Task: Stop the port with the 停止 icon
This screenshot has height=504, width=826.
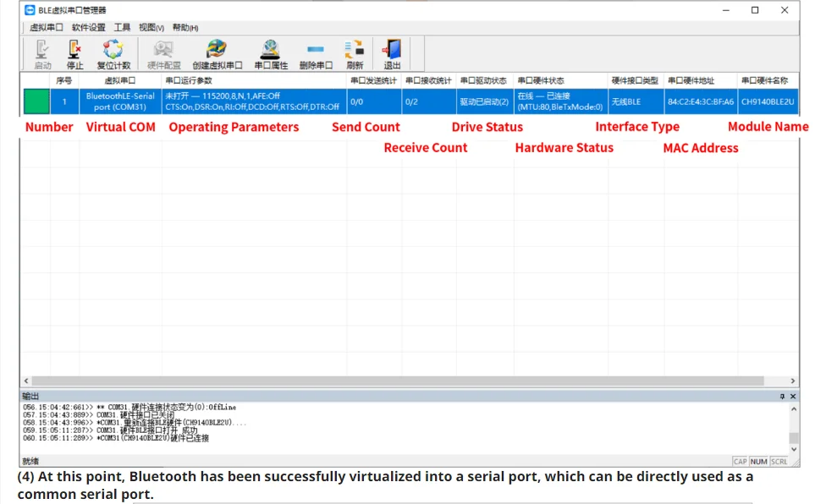Action: tap(74, 54)
